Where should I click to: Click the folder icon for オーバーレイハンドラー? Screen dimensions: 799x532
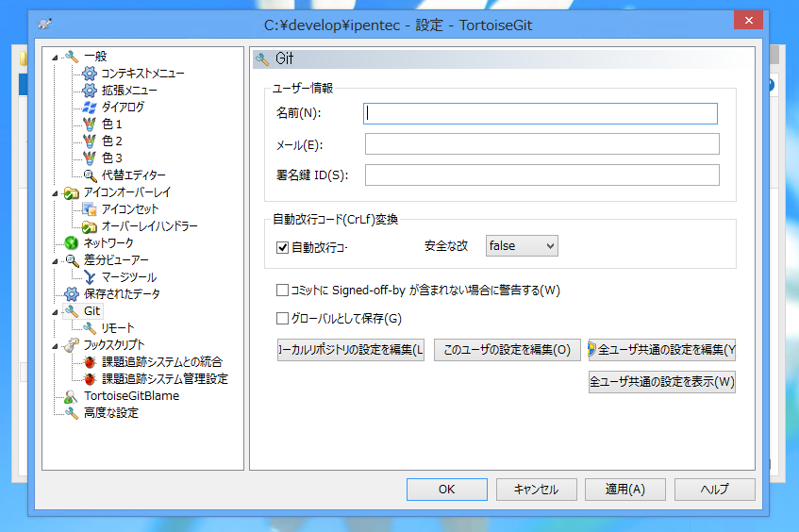[90, 226]
